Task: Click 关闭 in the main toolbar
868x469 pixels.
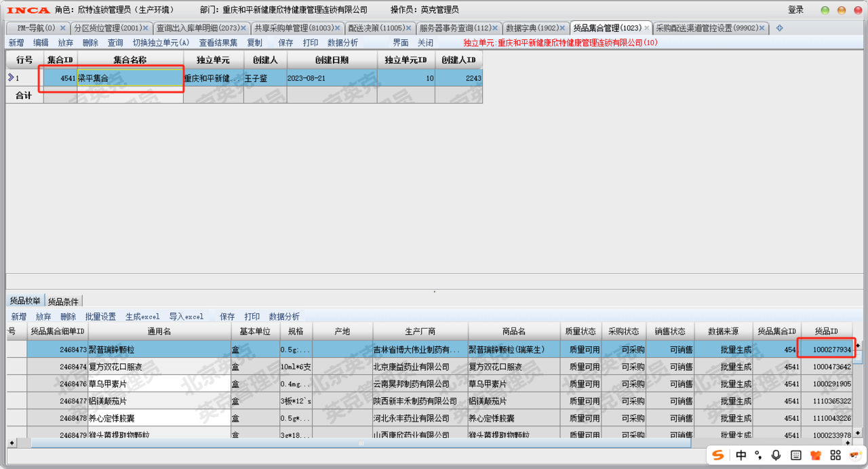Action: 425,43
